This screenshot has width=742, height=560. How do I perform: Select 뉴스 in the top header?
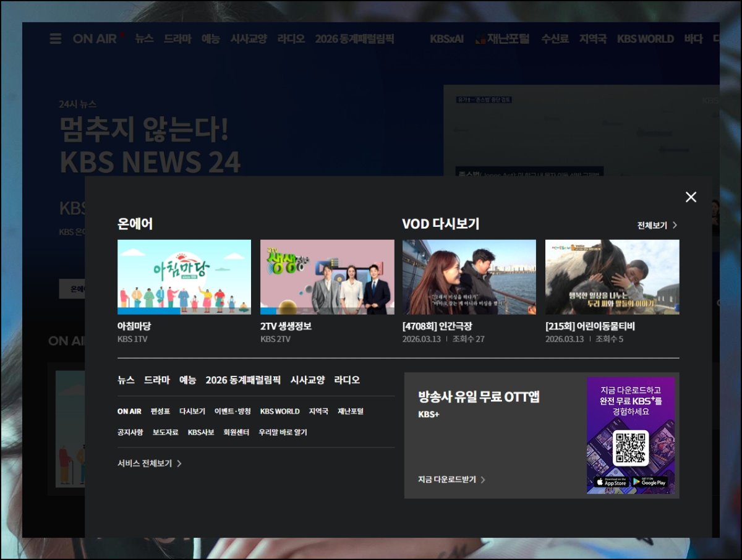144,38
